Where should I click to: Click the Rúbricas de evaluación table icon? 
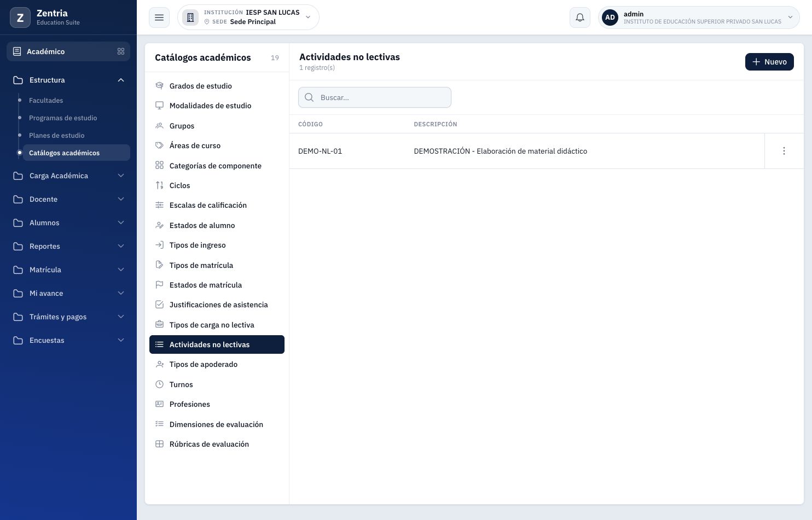[159, 444]
